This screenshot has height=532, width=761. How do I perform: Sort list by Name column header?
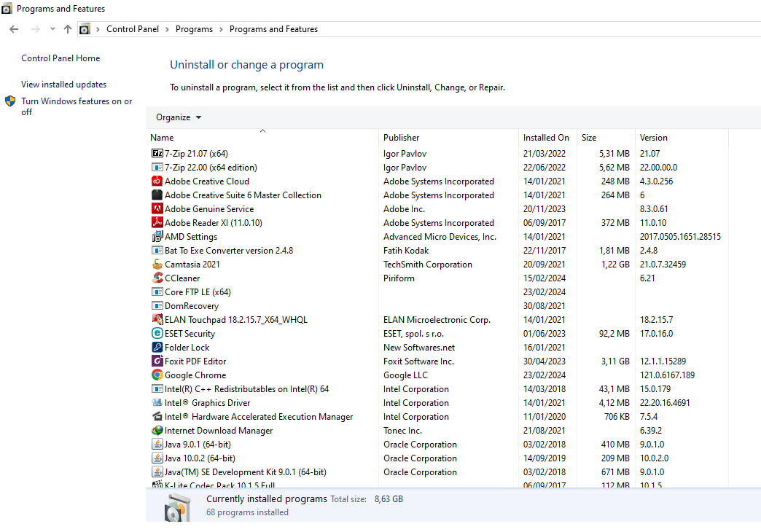pos(262,137)
